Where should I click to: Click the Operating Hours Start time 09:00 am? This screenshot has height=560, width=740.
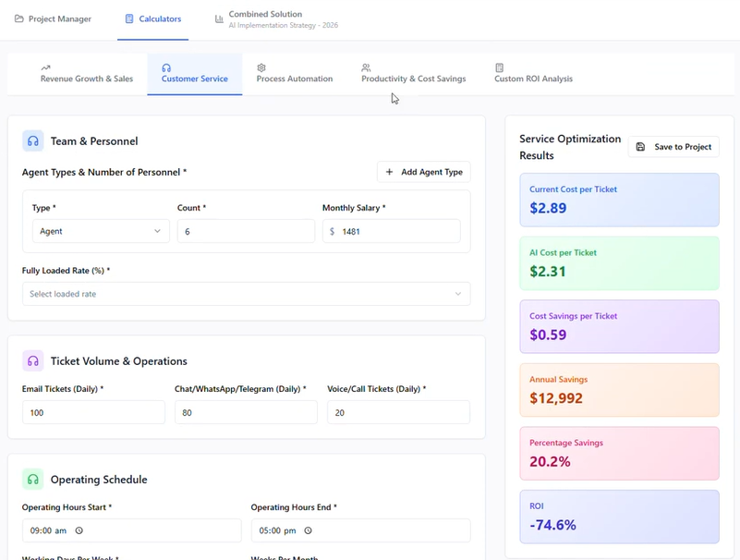click(132, 530)
